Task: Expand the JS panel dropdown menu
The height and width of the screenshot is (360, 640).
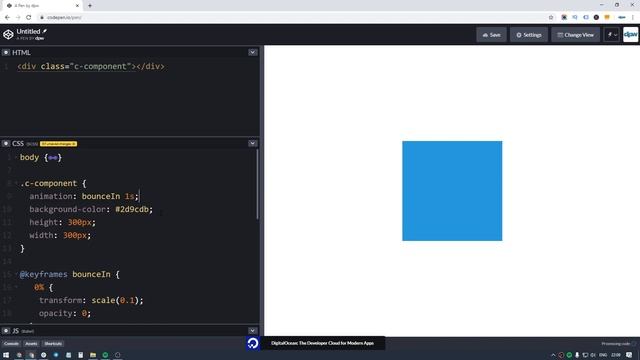Action: [x=253, y=331]
